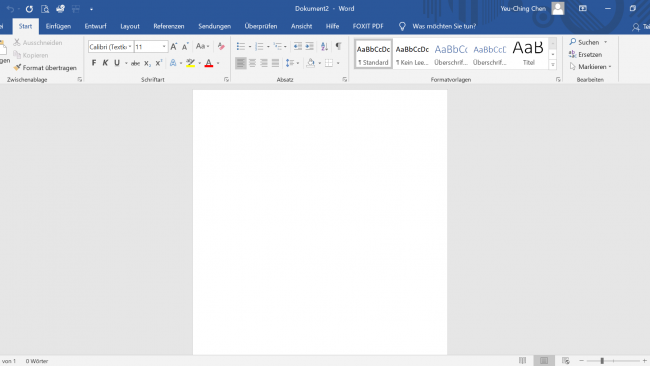Viewport: 650px width, 366px height.
Task: Increase paragraph indent
Action: [x=309, y=46]
